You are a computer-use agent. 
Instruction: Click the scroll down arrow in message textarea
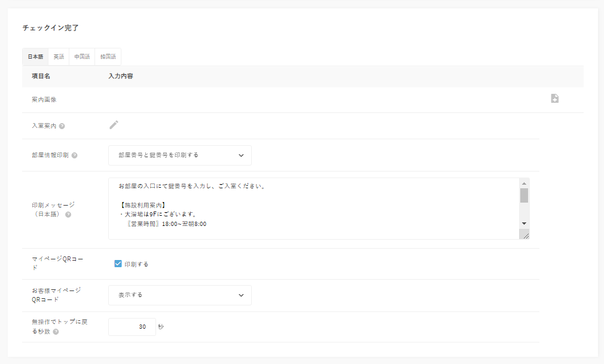coord(524,223)
